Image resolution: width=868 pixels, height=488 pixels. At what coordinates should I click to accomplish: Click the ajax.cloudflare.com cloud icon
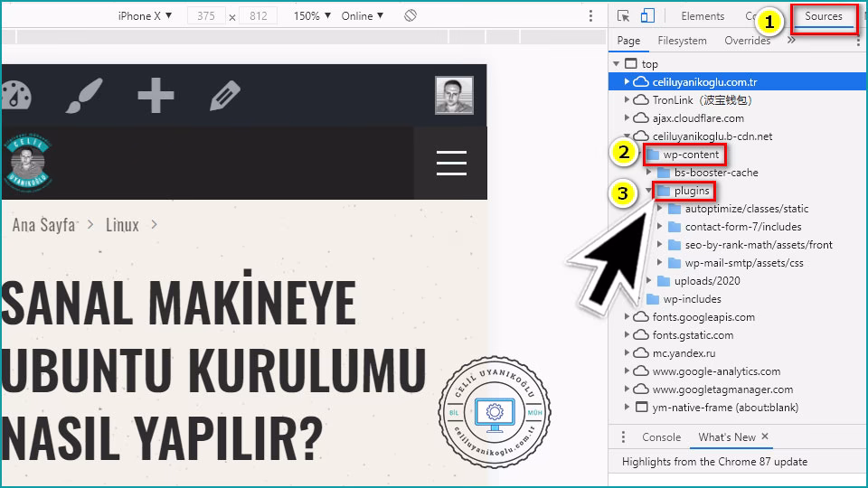pyautogui.click(x=641, y=117)
